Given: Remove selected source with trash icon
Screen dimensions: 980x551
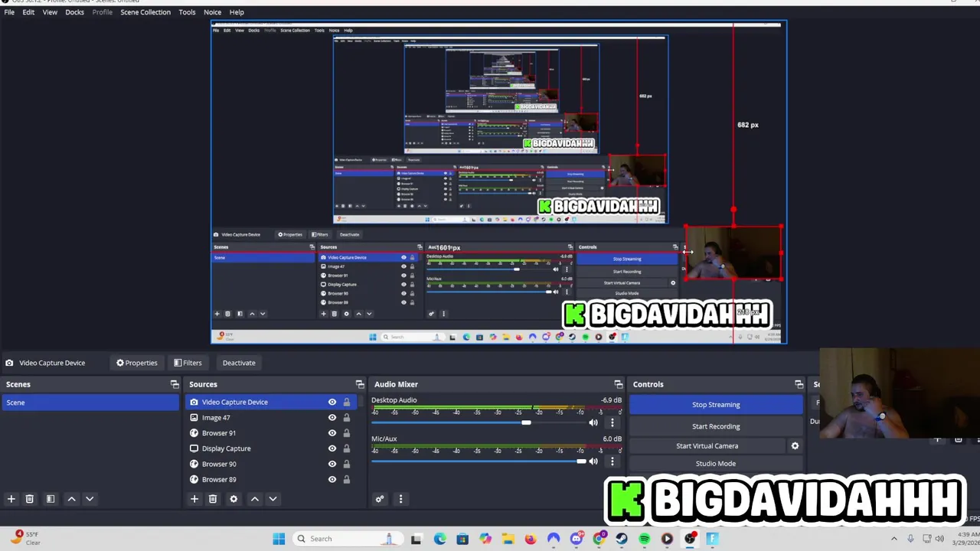Looking at the screenshot, I should 213,499.
